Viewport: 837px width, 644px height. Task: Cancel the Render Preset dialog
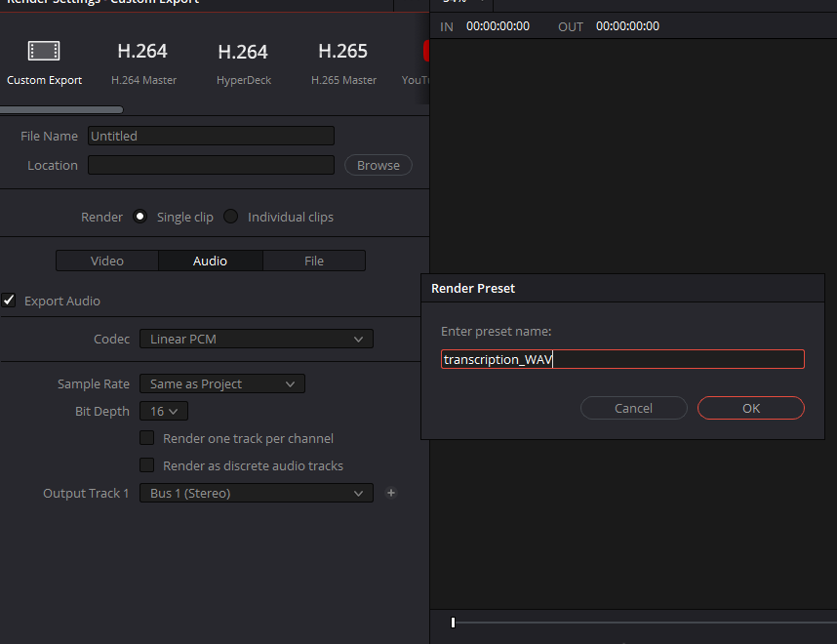click(x=633, y=408)
